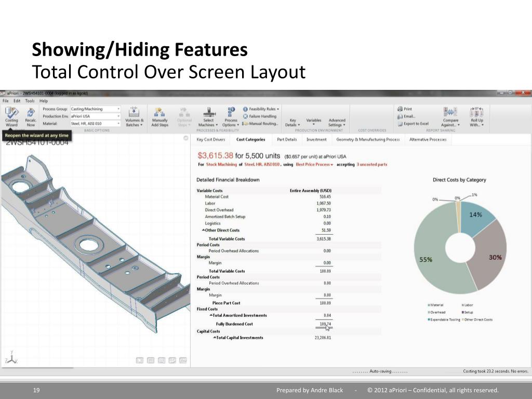This screenshot has width=532, height=399.
Task: Click the Recalc Now icon
Action: tap(31, 117)
